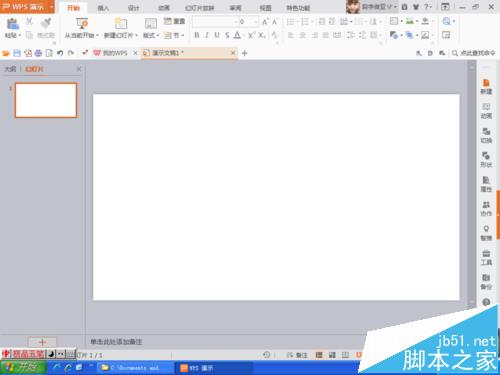Screen dimensions: 500x375
Task: Toggle Italic formatting
Action: [x=207, y=35]
